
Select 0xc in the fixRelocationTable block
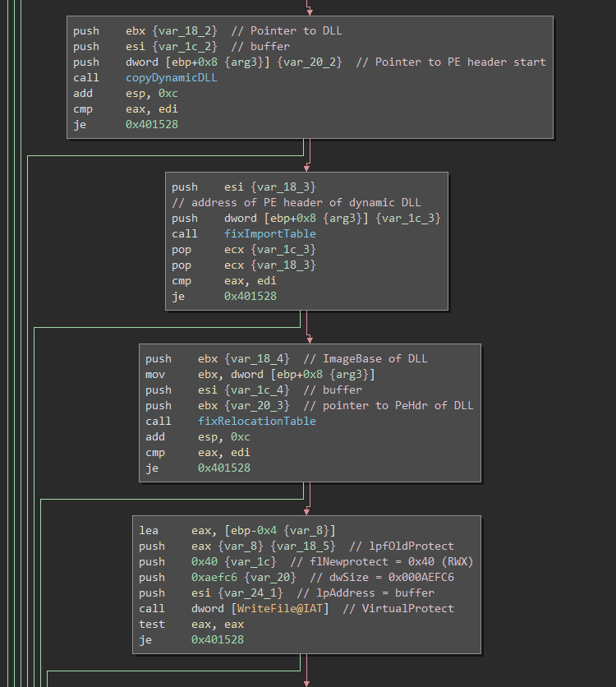[x=241, y=437]
